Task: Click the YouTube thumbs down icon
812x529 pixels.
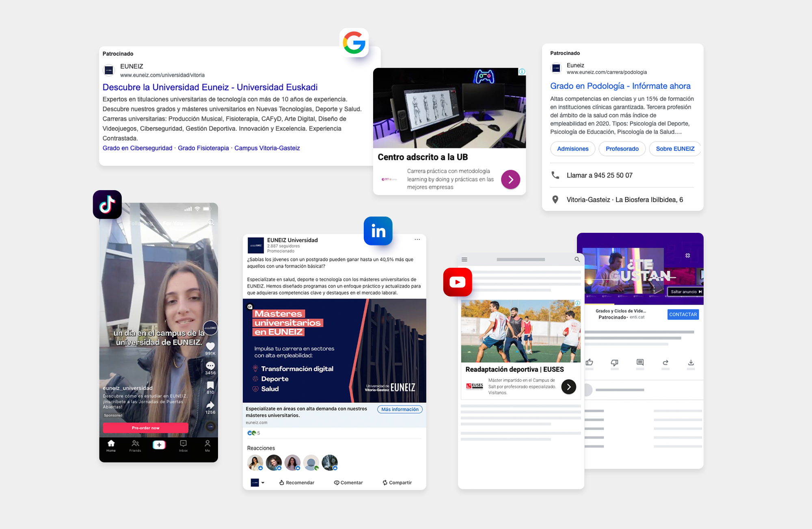Action: click(615, 362)
